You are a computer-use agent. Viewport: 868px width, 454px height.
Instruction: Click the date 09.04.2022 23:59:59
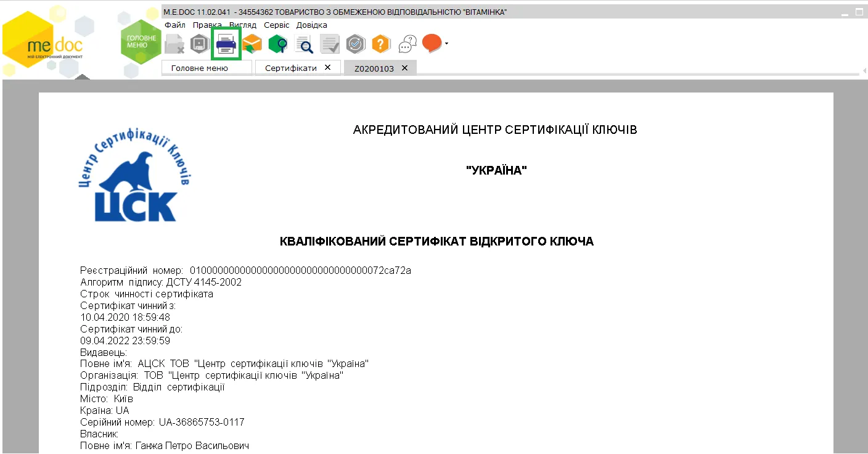125,340
